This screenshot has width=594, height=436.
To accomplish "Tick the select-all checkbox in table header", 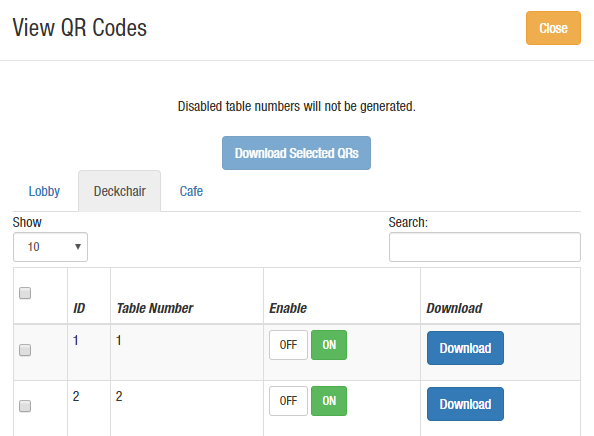I will pyautogui.click(x=25, y=293).
